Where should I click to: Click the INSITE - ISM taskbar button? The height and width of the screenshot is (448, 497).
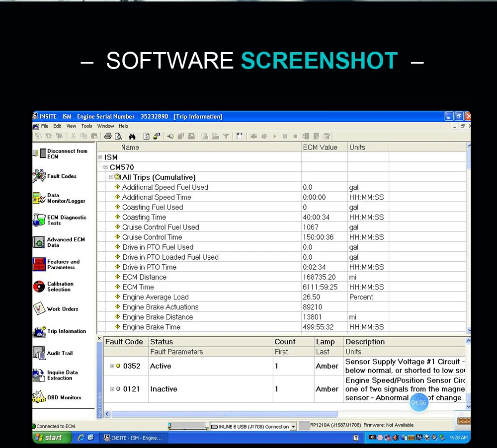pyautogui.click(x=133, y=438)
